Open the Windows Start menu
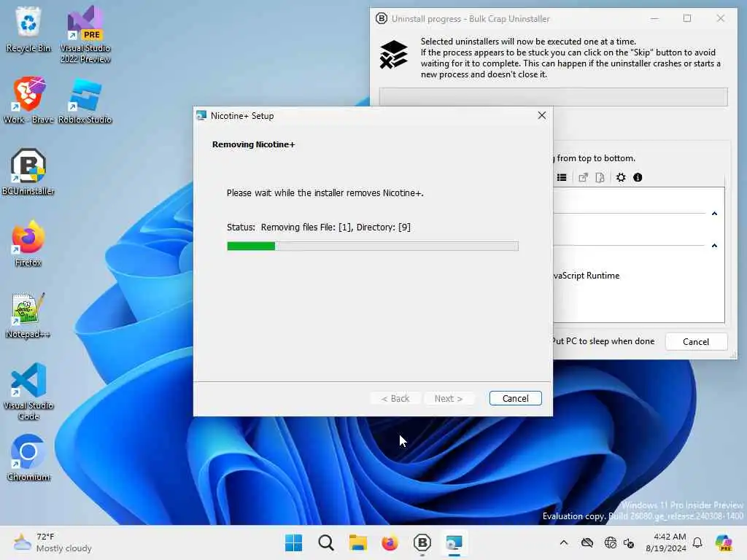This screenshot has width=747, height=560. pos(293,542)
